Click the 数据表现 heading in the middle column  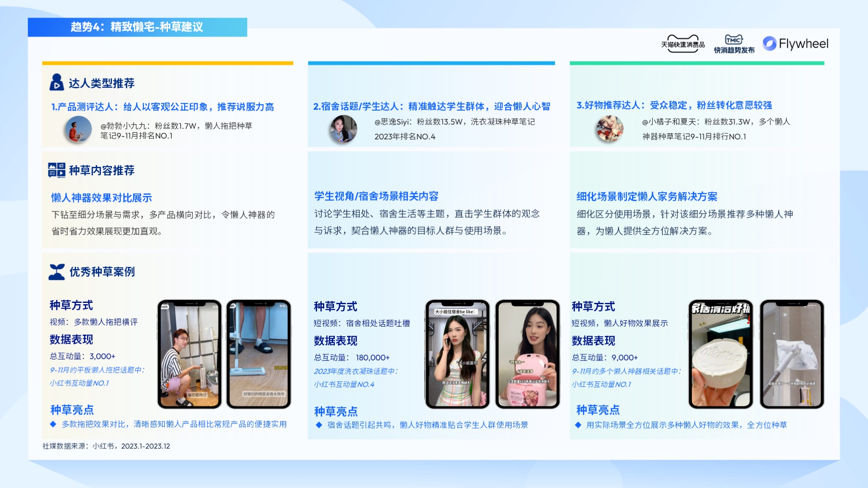[336, 341]
